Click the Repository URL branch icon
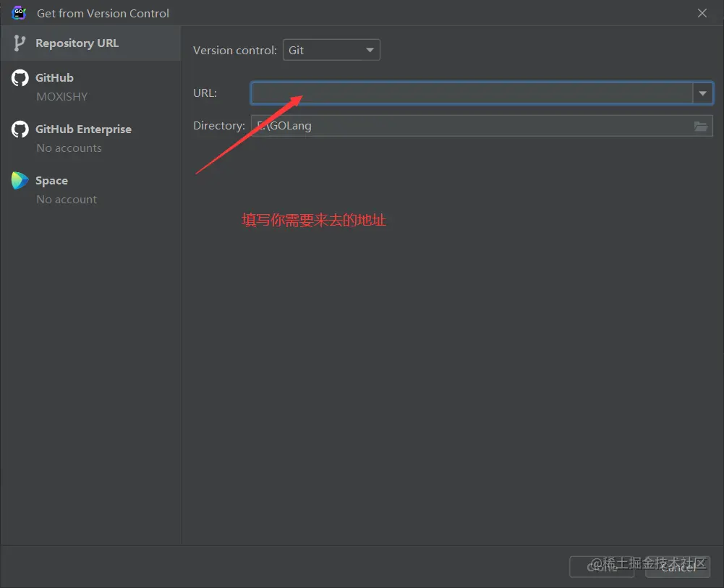The height and width of the screenshot is (588, 724). (x=20, y=43)
